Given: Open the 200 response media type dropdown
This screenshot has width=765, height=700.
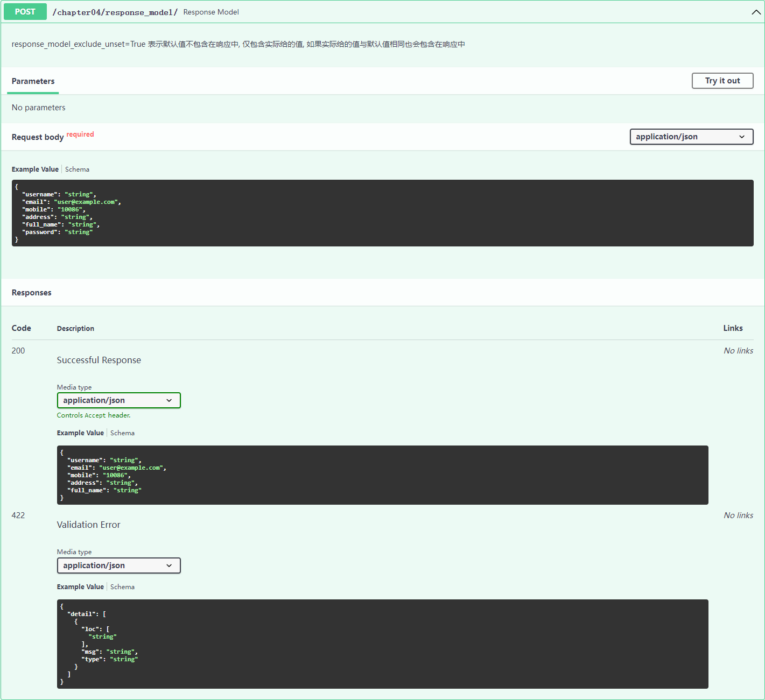Looking at the screenshot, I should (118, 400).
